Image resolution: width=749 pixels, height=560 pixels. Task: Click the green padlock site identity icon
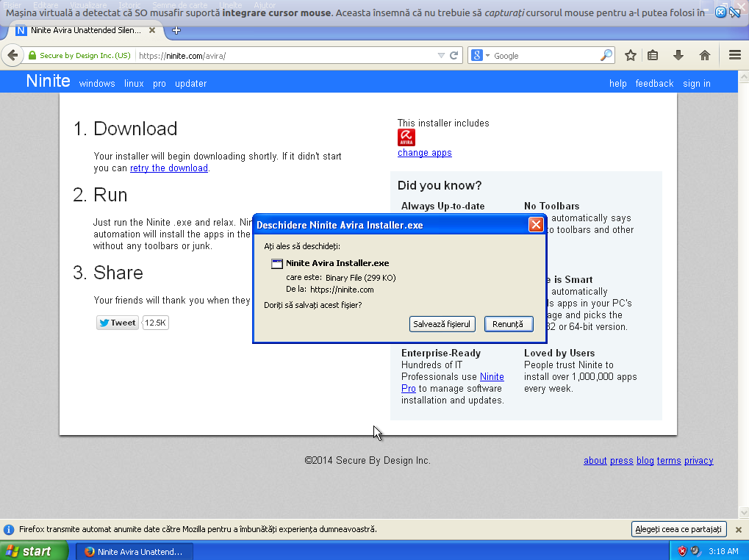(x=32, y=55)
